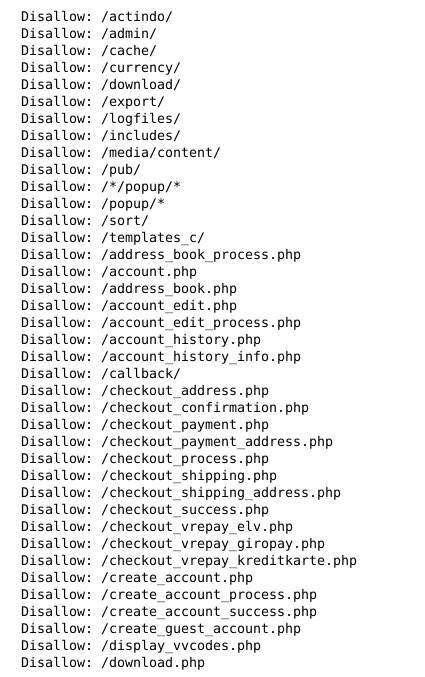Click /checkout_shipping_address.php path
The height and width of the screenshot is (677, 425).
pyautogui.click(x=221, y=493)
